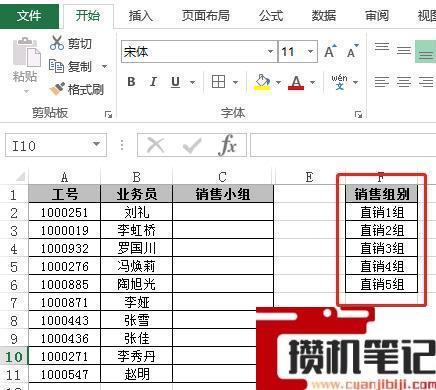Open borders dropdown arrow
436x390 pixels.
coord(235,82)
